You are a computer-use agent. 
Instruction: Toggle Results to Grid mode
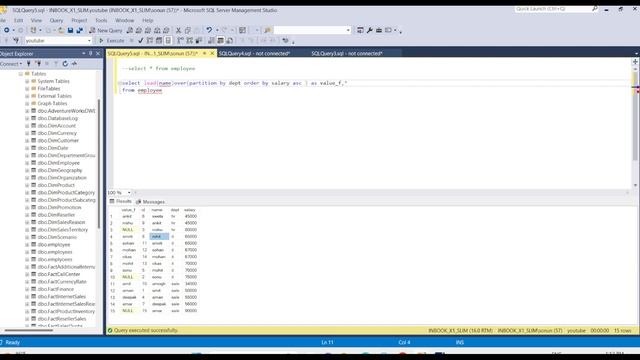click(x=220, y=40)
